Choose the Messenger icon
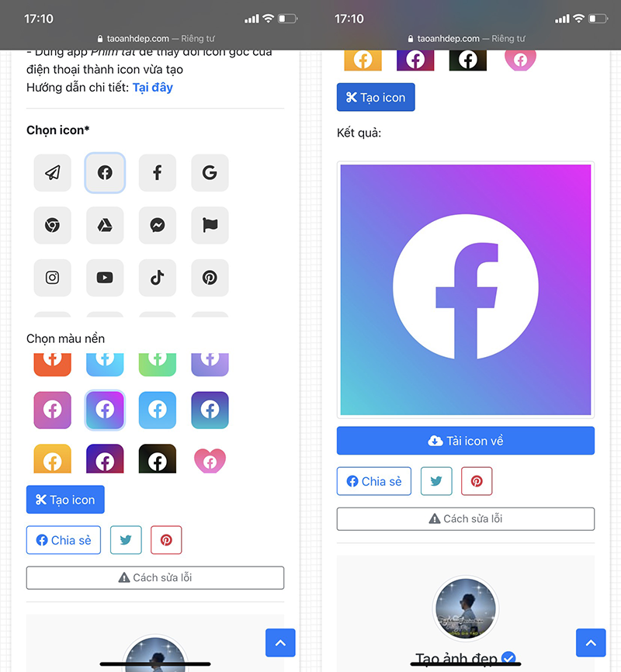The width and height of the screenshot is (621, 672). [x=158, y=226]
